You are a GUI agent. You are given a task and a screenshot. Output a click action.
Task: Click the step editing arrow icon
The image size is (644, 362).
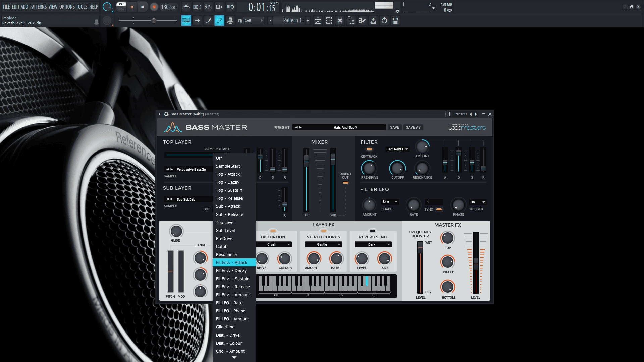point(197,21)
